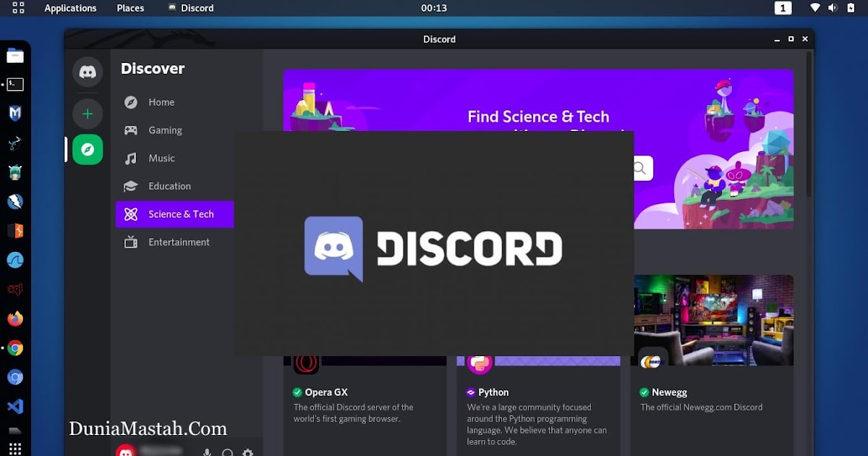Image resolution: width=868 pixels, height=456 pixels.
Task: Click the Activities grid icon at top-left
Action: coord(18,8)
